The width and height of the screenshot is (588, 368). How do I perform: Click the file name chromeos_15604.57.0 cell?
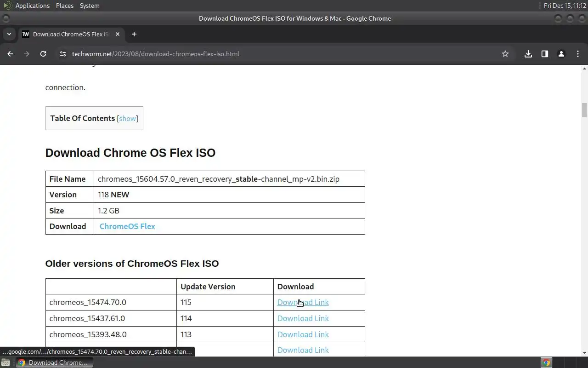[x=229, y=179]
